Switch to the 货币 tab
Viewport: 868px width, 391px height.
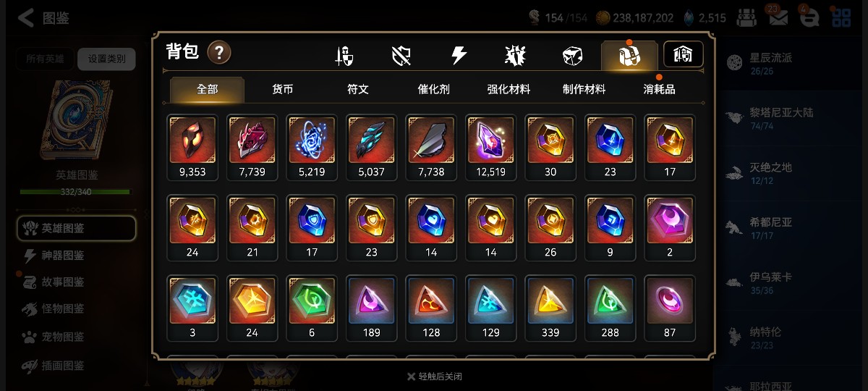pyautogui.click(x=283, y=90)
